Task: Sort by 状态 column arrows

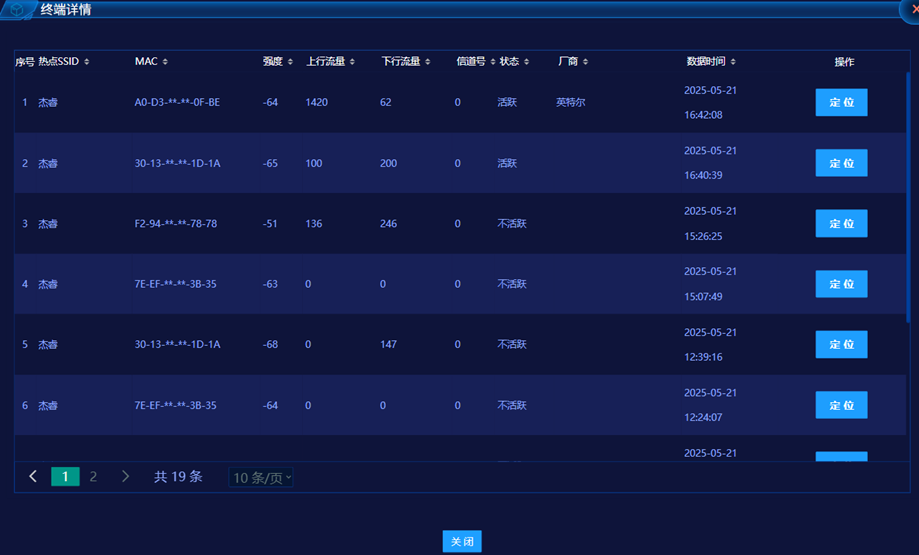Action: coord(526,62)
